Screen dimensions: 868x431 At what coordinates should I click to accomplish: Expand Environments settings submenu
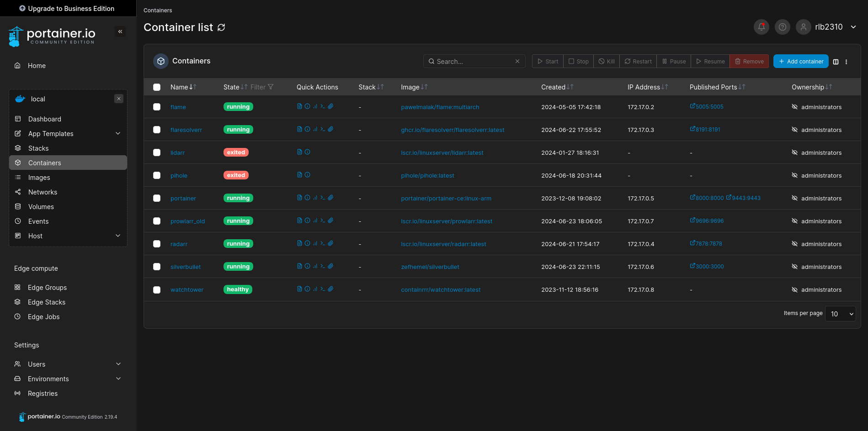pyautogui.click(x=118, y=378)
